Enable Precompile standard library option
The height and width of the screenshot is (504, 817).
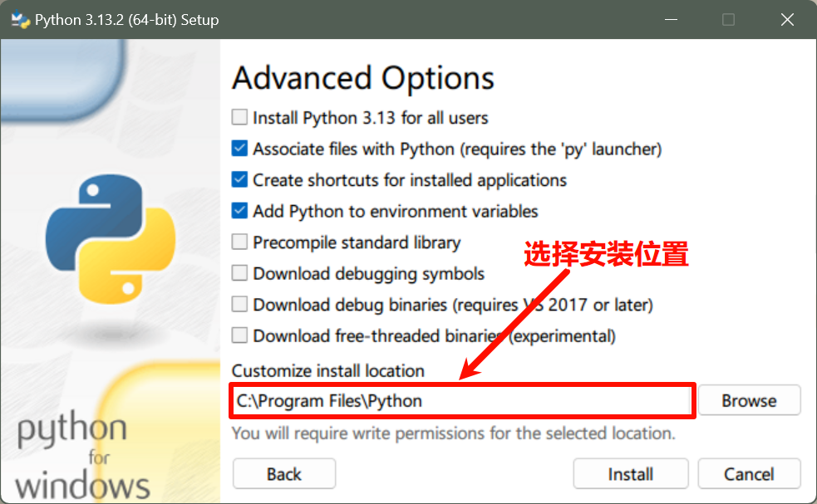(x=239, y=242)
